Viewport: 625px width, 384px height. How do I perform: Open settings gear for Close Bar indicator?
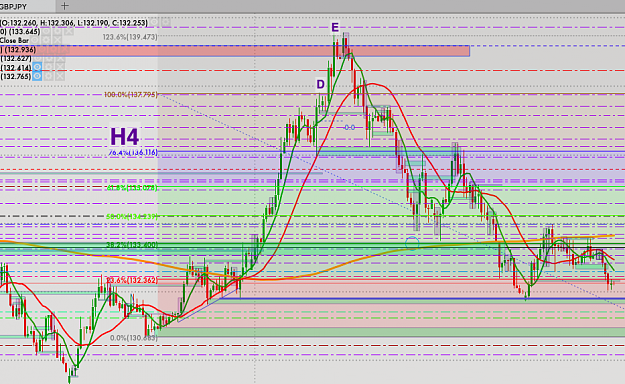(x=46, y=40)
